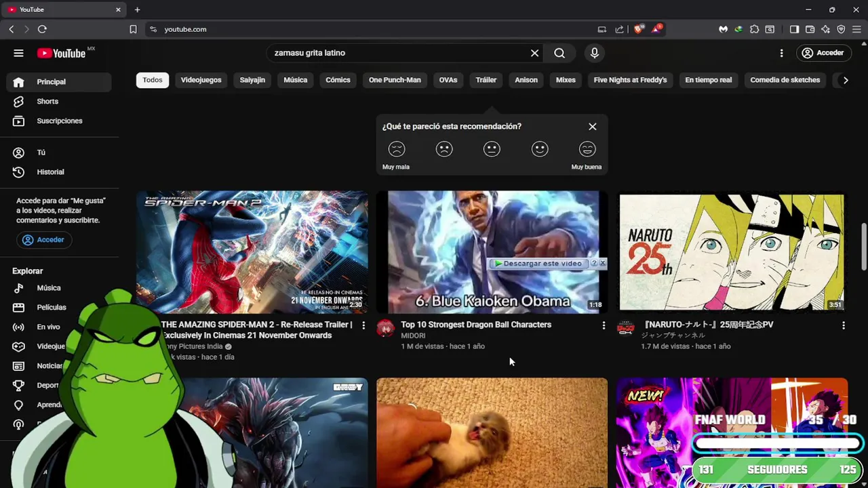The image size is (868, 488).
Task: Select the Five Nights at Freddy's chip
Action: [630, 80]
